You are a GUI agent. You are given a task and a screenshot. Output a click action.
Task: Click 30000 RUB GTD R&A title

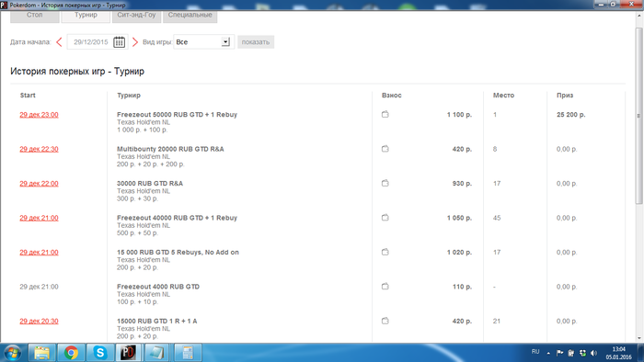150,183
